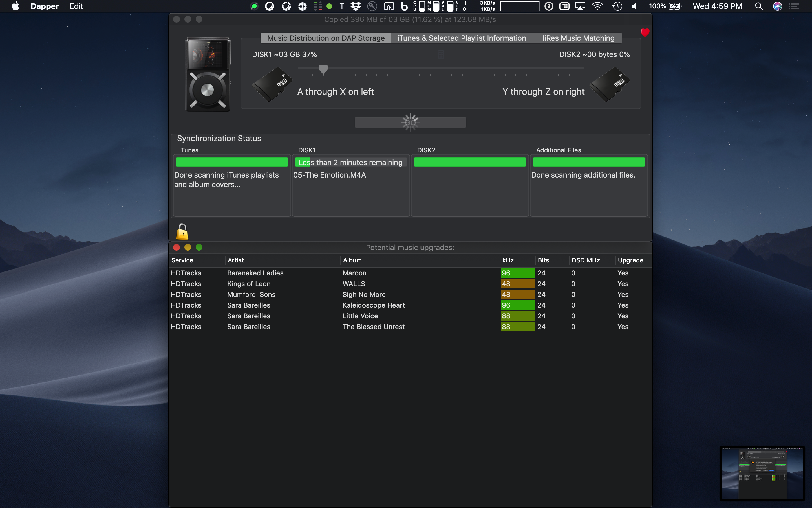The height and width of the screenshot is (508, 812).
Task: Click the DISK1 progress bar showing time remaining
Action: tap(351, 162)
